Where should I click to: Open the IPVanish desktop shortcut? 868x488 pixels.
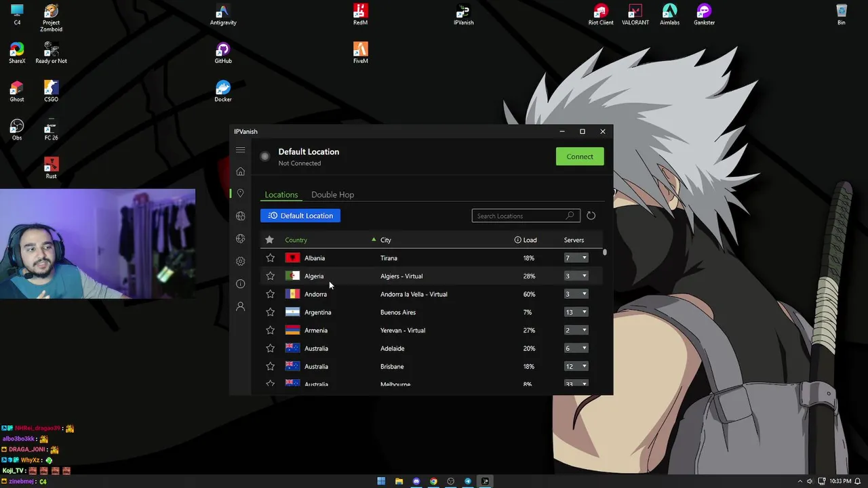click(x=463, y=15)
